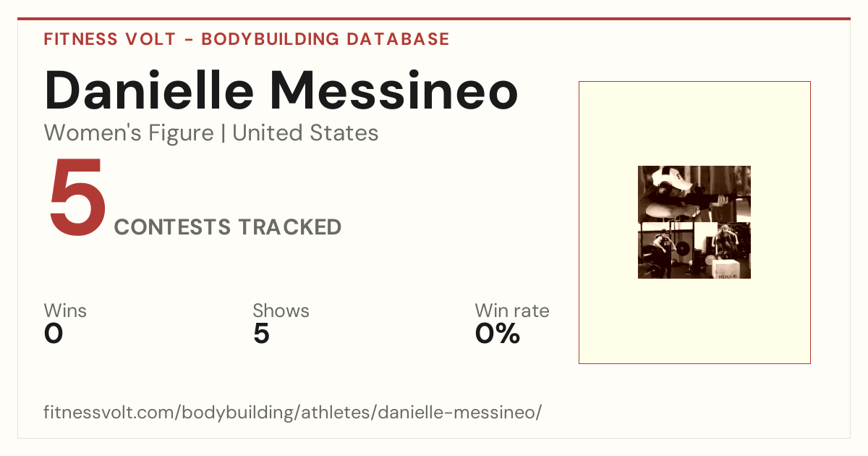Select the Women's Figure category text
868x456 pixels.
[x=129, y=133]
